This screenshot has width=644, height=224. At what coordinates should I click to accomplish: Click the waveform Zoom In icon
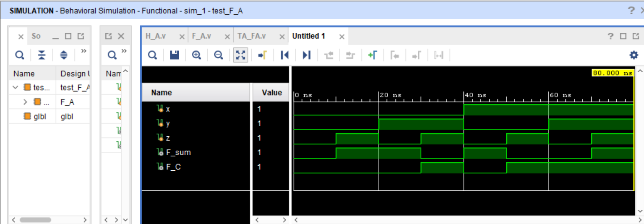click(196, 55)
